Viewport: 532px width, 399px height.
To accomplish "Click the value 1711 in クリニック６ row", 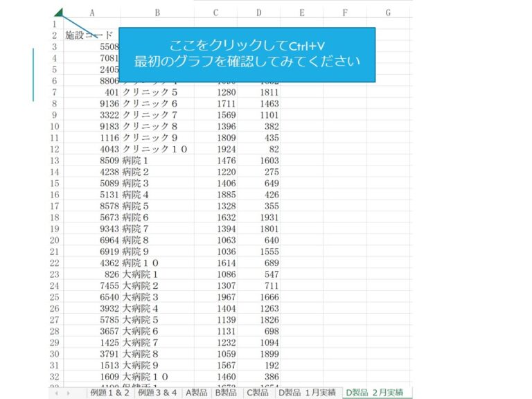I will (216, 103).
